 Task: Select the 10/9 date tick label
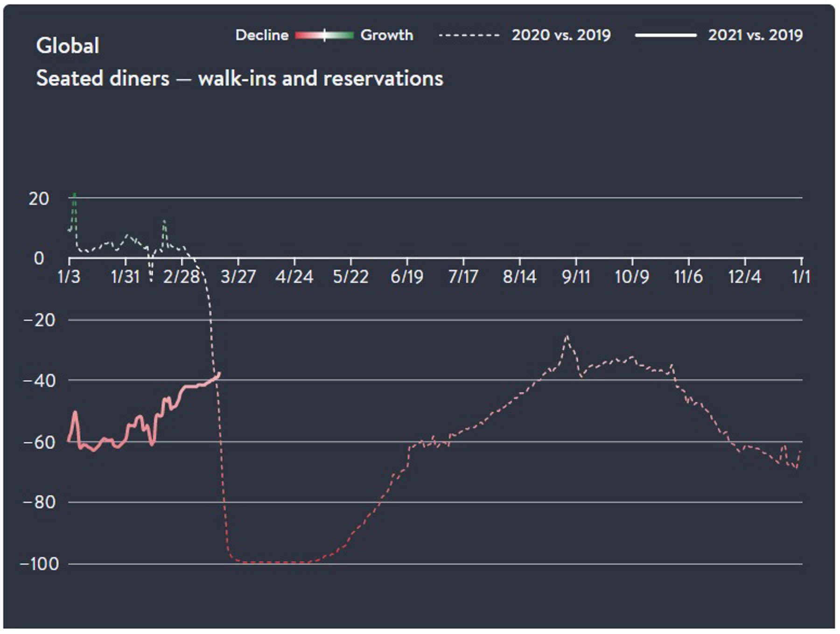[632, 277]
